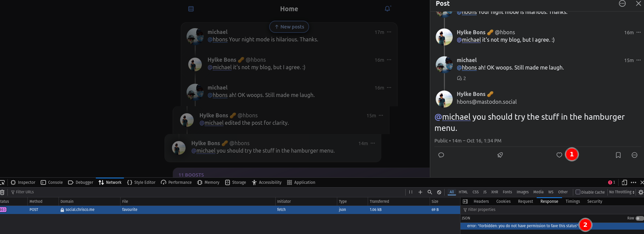Viewport: 644px width, 234px height.
Task: Pause network recording
Action: coord(411,192)
